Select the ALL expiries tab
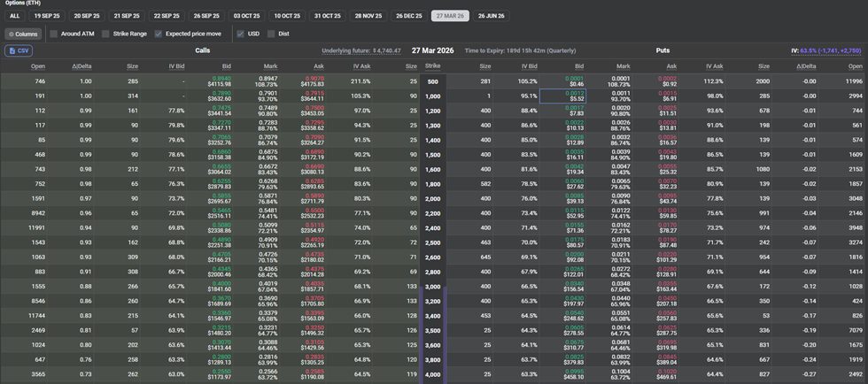Viewport: 868px width, 384px height. pos(14,16)
